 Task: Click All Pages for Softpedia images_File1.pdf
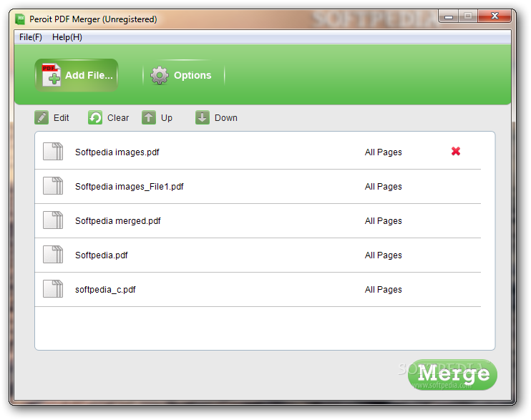[384, 187]
